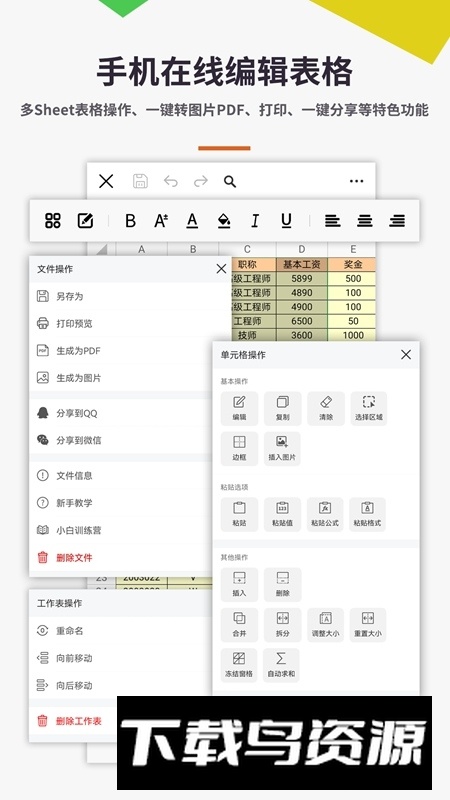This screenshot has width=450, height=800.
Task: Select column header E
Action: [353, 249]
